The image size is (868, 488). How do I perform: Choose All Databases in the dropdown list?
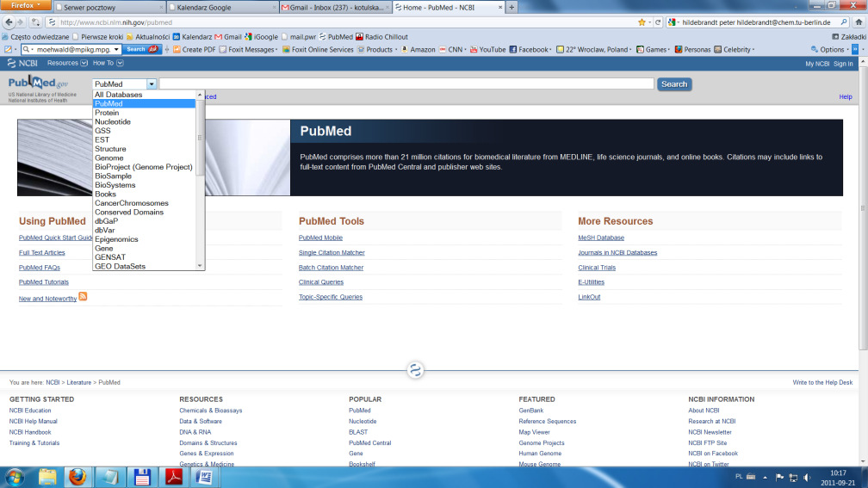[x=145, y=95]
